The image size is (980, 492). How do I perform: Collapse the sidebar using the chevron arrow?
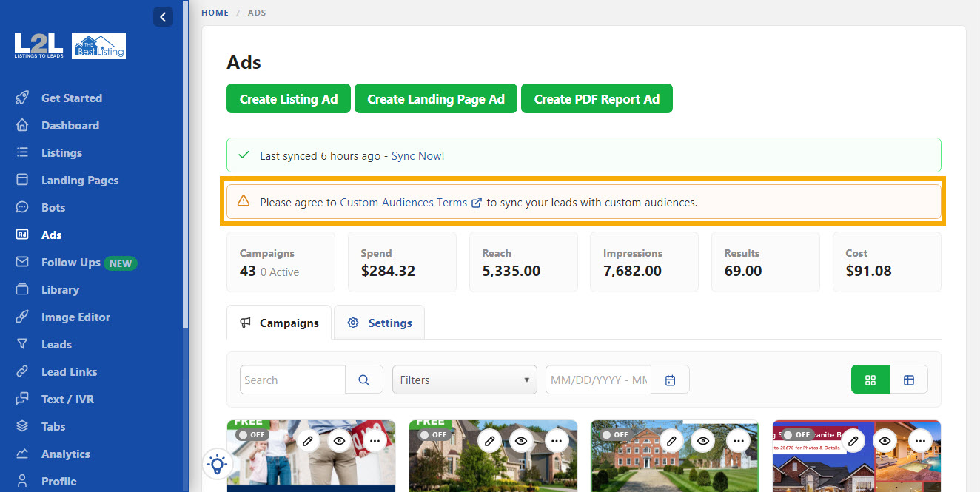tap(163, 16)
